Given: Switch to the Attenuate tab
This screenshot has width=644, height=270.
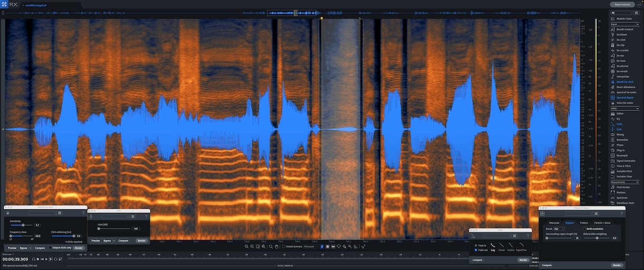Looking at the screenshot, I should 554,223.
